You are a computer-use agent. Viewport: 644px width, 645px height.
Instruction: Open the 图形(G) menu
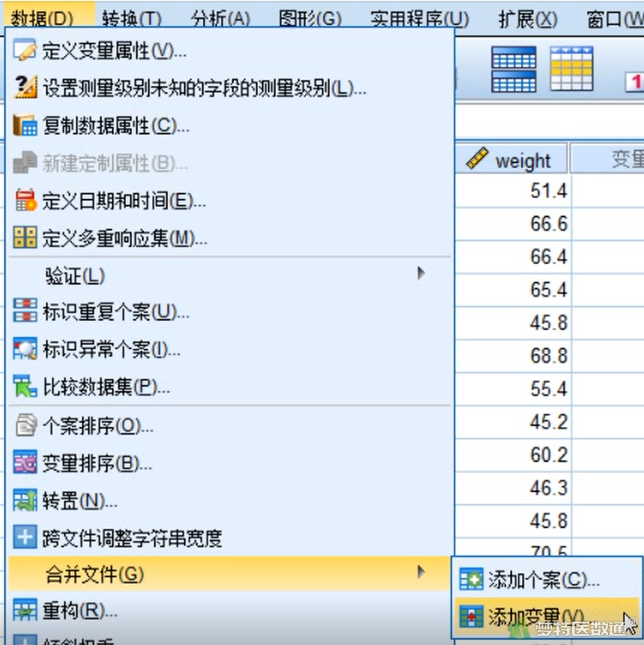pyautogui.click(x=310, y=18)
